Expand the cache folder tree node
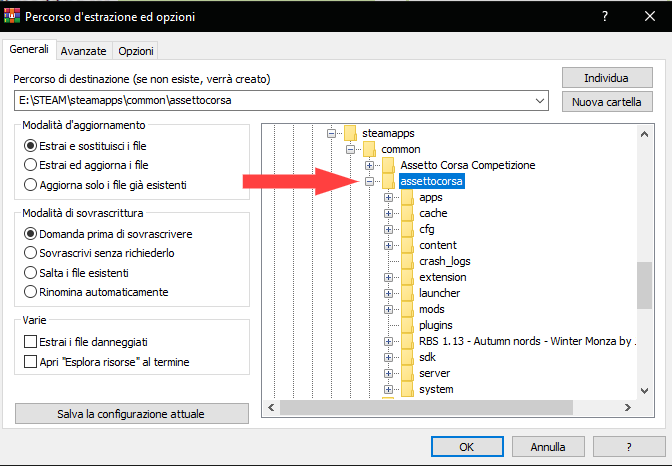The height and width of the screenshot is (466, 672). [x=389, y=213]
